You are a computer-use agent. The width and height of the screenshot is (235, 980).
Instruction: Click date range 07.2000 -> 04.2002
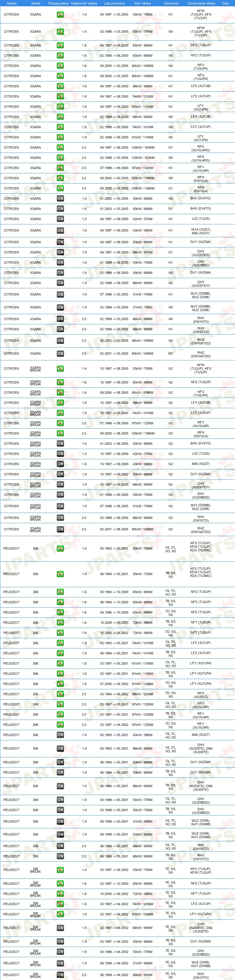114,684
